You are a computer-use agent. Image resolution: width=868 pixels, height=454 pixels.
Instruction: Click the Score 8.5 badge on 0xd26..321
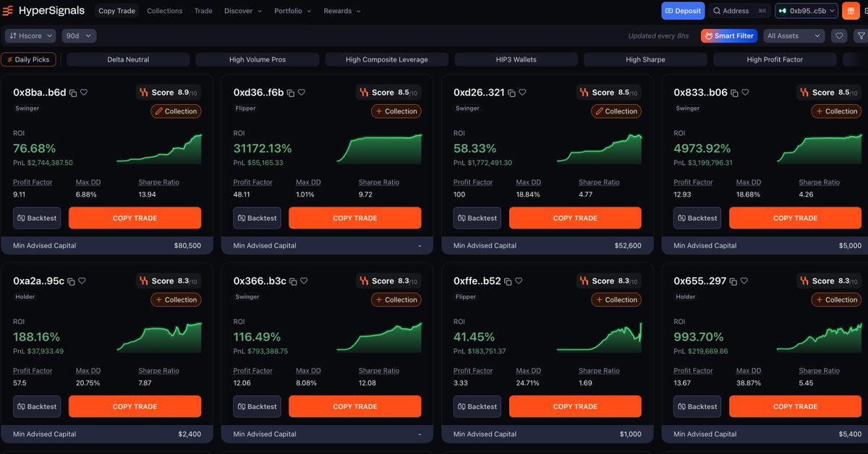[609, 93]
